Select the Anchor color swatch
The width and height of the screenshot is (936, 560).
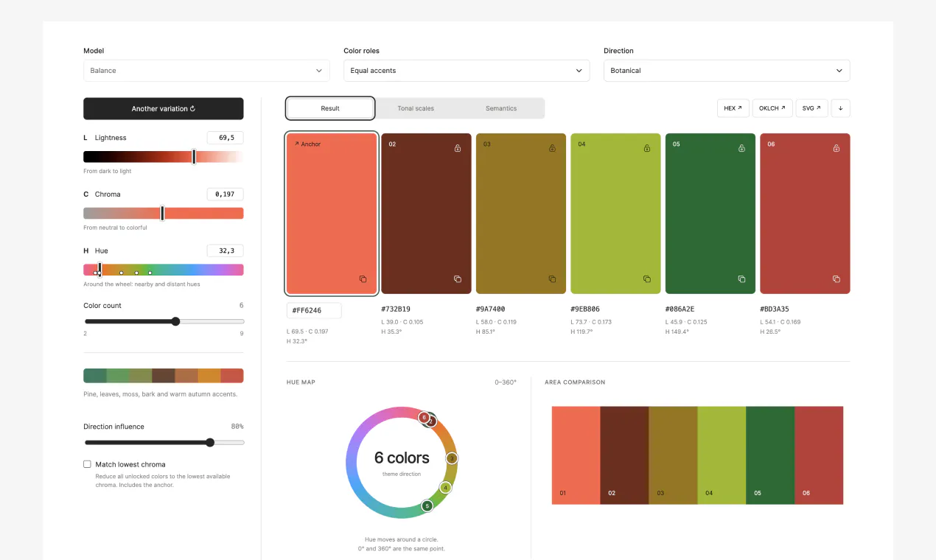(332, 214)
